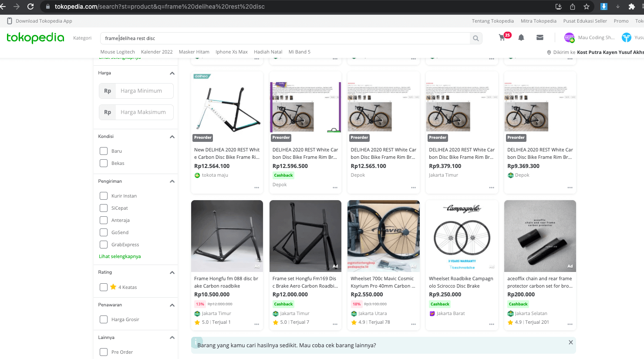
Task: Click the Mau Coding shop avatar
Action: [x=569, y=38]
